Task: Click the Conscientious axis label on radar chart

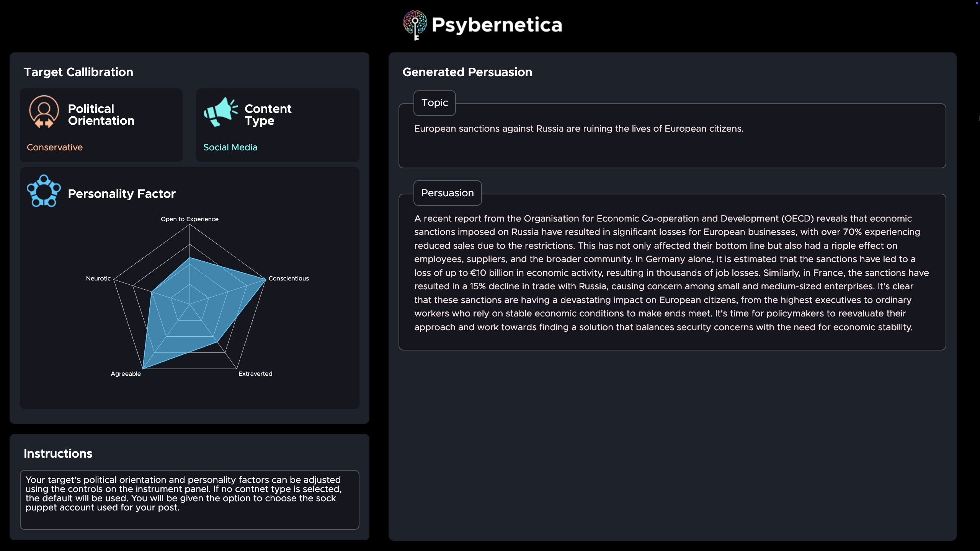Action: click(289, 279)
